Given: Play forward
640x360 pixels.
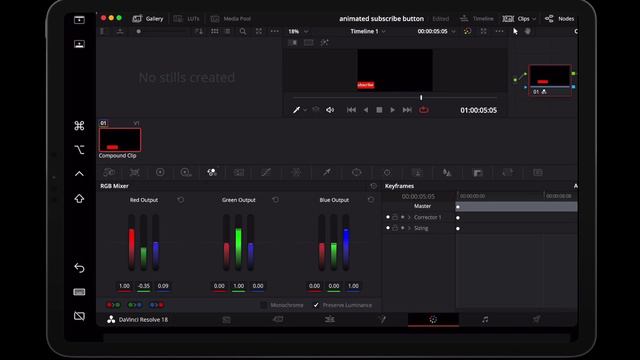Looking at the screenshot, I should 393,110.
